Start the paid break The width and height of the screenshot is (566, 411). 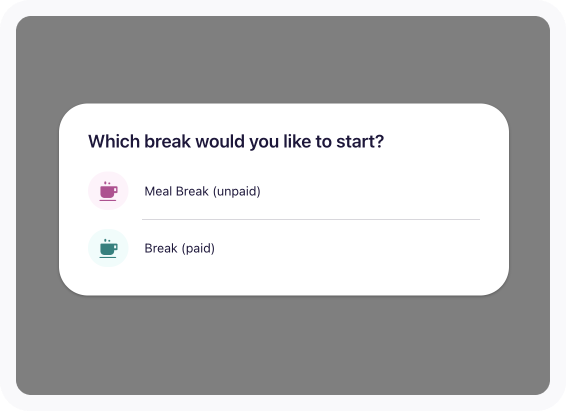point(284,248)
